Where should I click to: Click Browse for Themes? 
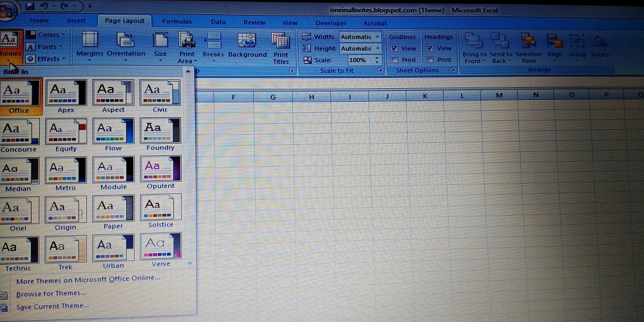click(52, 293)
